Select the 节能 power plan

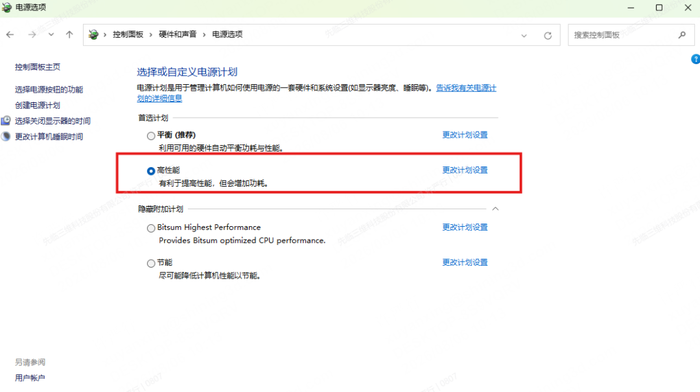tap(151, 263)
